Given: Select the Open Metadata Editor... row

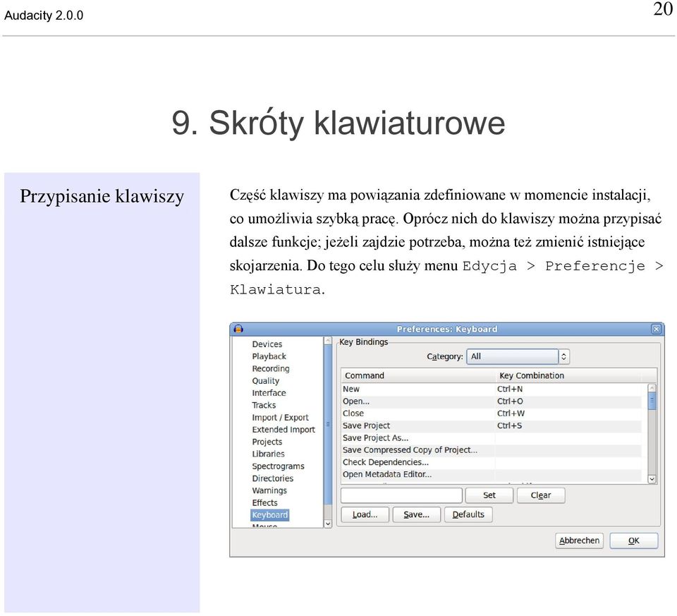Looking at the screenshot, I should (492, 474).
